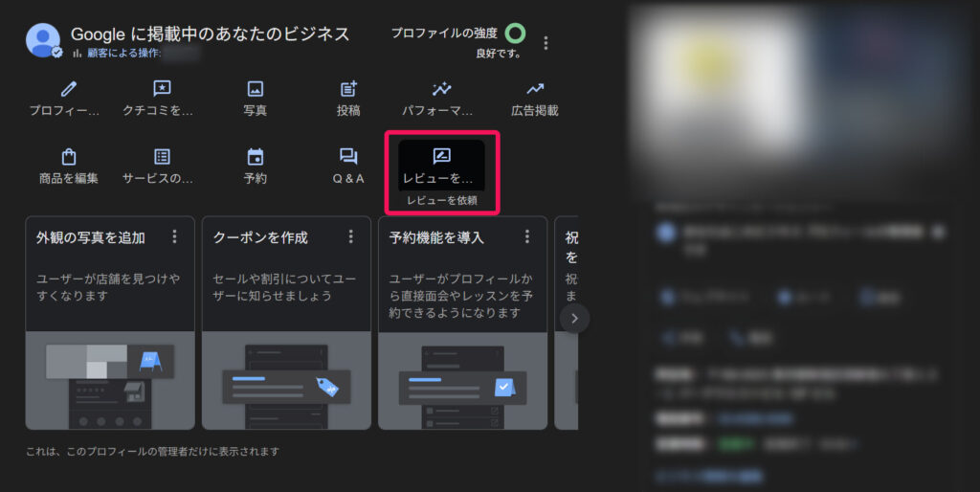Open options menu on 予約機能を導入 card

[526, 236]
